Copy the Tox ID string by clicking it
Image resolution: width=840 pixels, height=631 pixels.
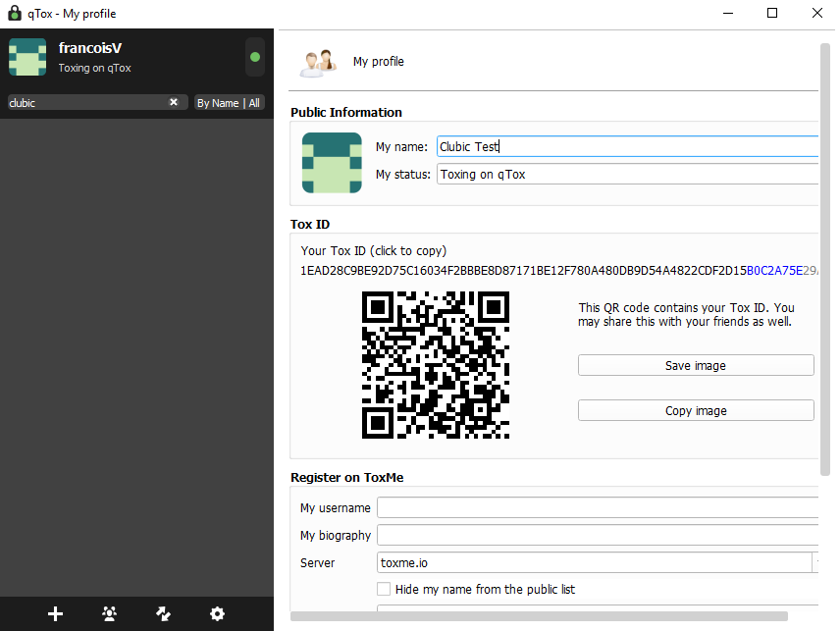pyautogui.click(x=559, y=271)
